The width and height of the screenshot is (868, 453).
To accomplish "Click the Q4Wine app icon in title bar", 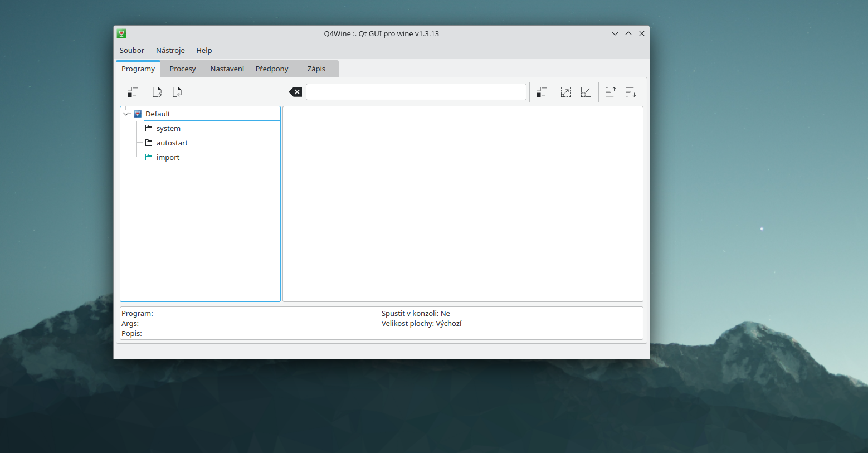I will point(121,33).
